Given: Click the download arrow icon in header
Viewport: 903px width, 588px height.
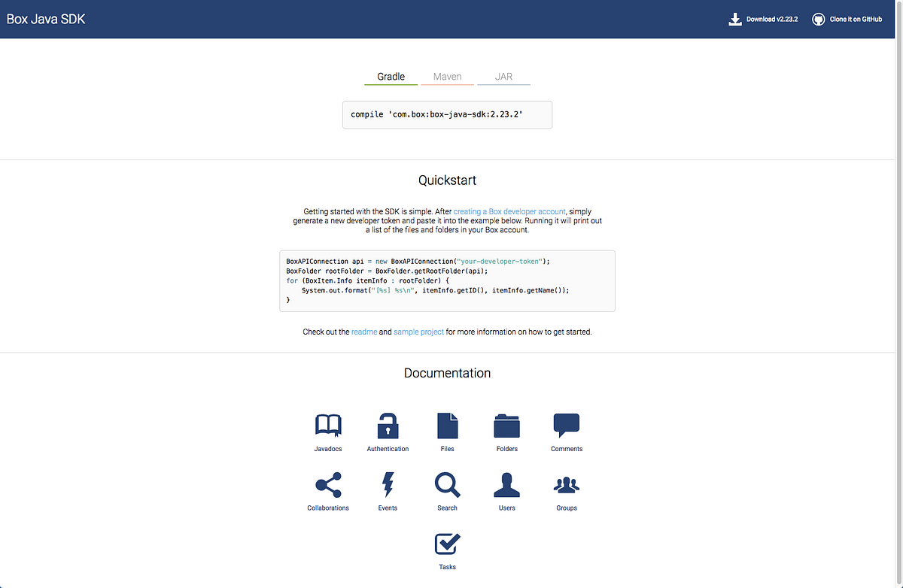Looking at the screenshot, I should pyautogui.click(x=735, y=19).
